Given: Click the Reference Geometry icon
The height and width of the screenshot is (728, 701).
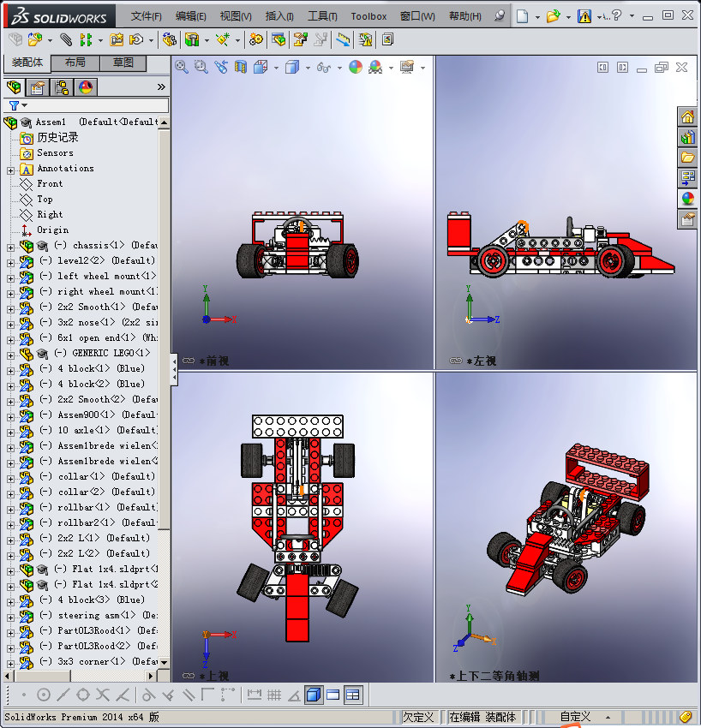Looking at the screenshot, I should click(223, 40).
